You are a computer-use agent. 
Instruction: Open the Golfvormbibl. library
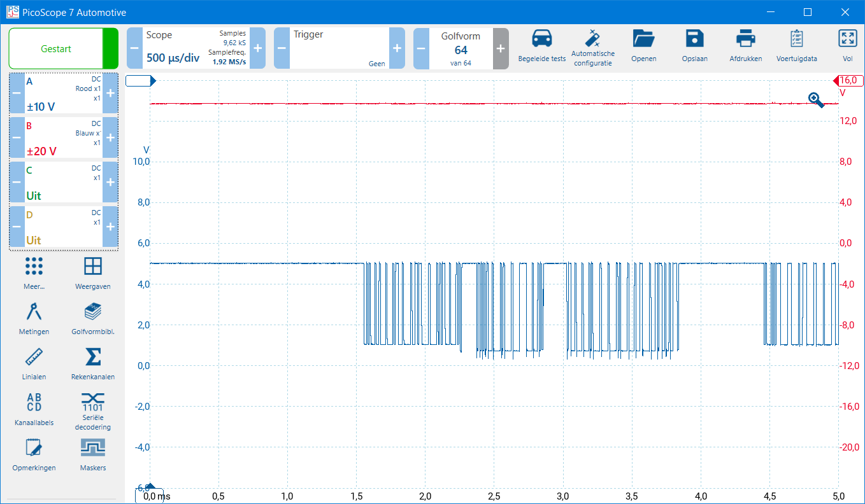click(93, 312)
